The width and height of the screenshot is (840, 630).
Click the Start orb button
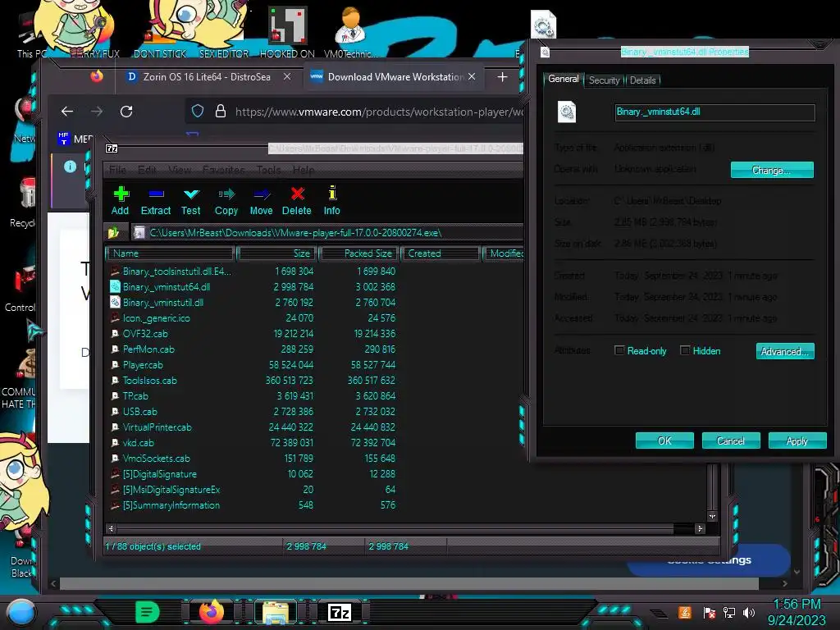pos(21,612)
